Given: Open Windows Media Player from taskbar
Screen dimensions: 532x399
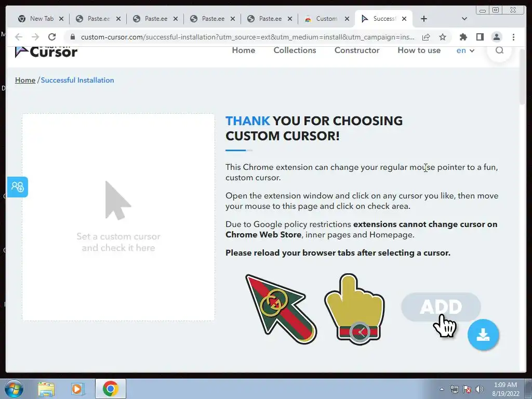Looking at the screenshot, I should pyautogui.click(x=78, y=389).
